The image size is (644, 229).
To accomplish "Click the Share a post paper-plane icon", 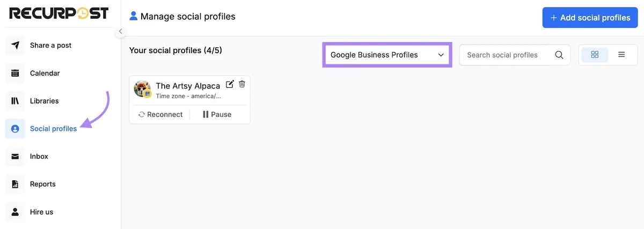I will [15, 45].
